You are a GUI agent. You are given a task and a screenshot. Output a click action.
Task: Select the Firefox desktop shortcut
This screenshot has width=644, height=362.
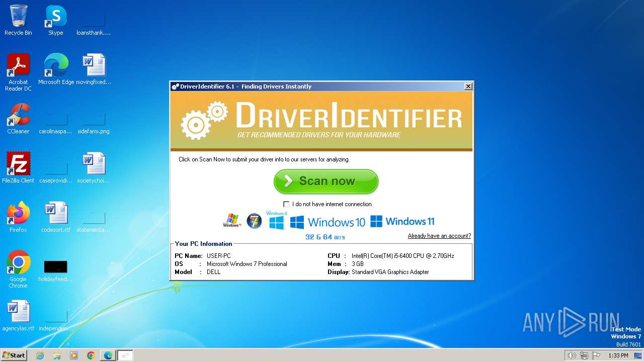pos(18,217)
